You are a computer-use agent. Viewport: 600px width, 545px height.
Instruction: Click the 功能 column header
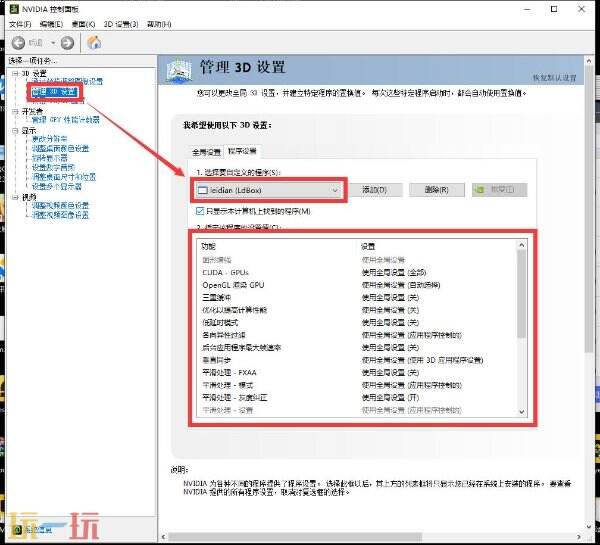[x=209, y=246]
